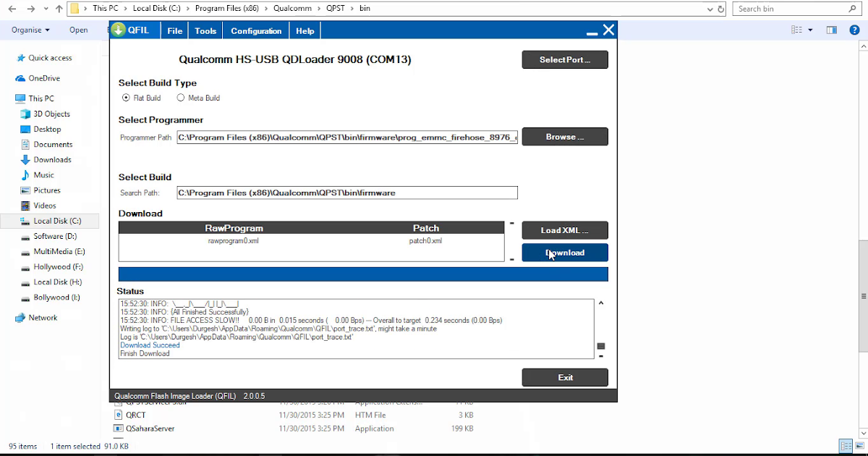The height and width of the screenshot is (456, 868).
Task: Click the Finish Download status line
Action: click(x=145, y=353)
